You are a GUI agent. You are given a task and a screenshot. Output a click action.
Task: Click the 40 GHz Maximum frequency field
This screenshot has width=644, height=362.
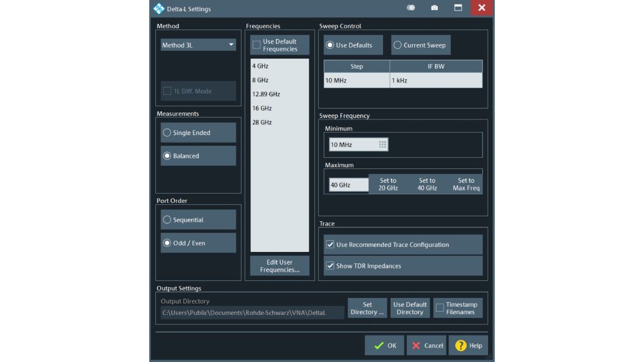click(347, 184)
